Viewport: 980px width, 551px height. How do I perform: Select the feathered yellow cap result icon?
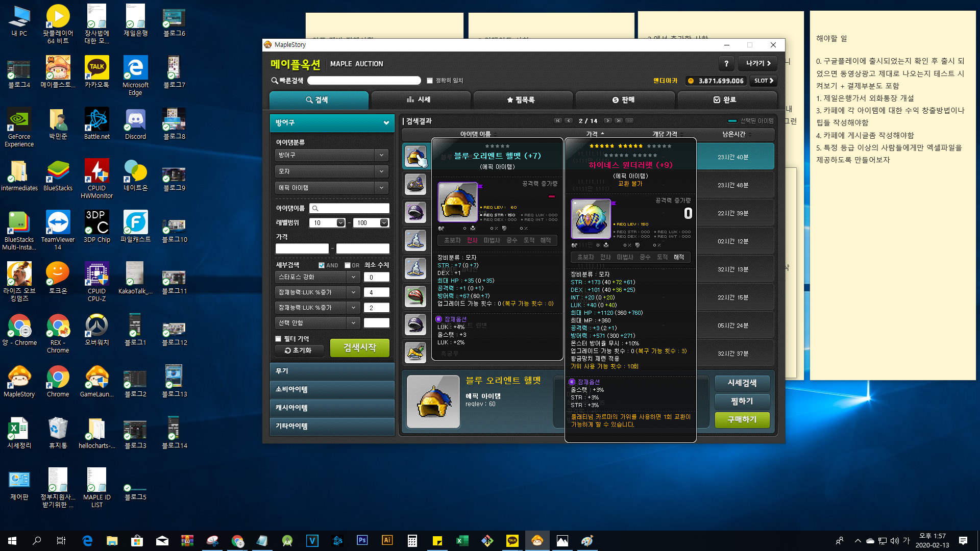[x=415, y=353]
